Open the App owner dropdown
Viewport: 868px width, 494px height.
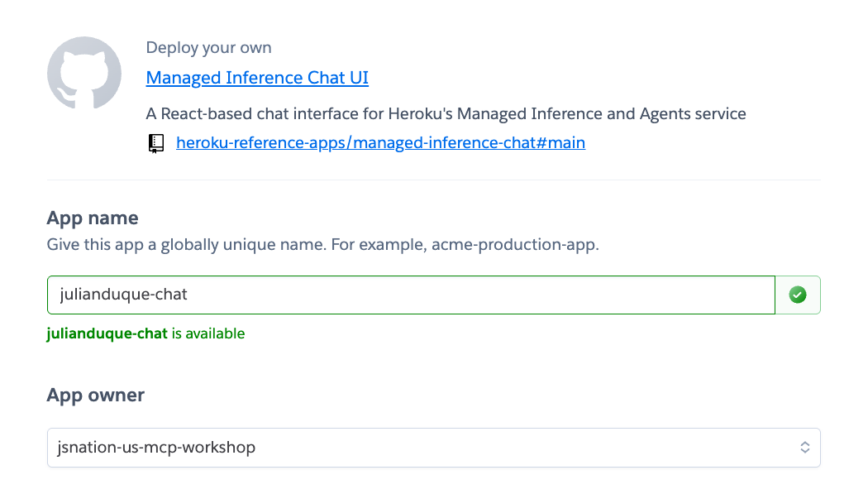433,448
